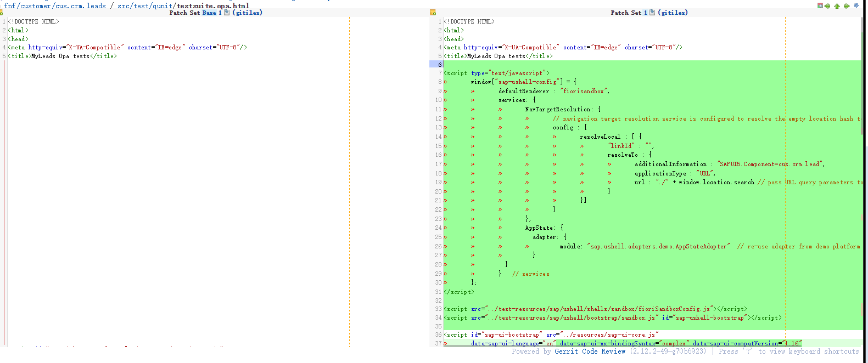Screen dimensions: 868x363
Task: Go up to change with up arrow
Action: coord(837,6)
